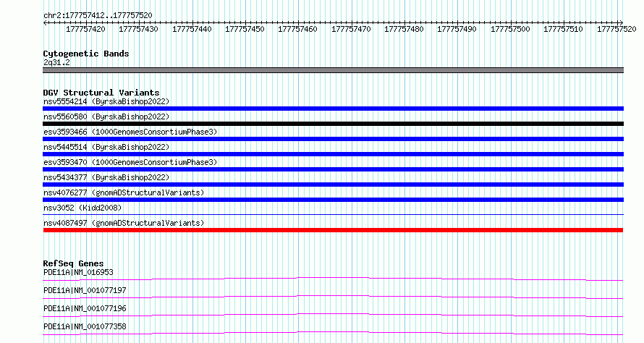644x343 pixels.
Task: Open variant label nsv5554214 (ByrskaBishop2022)
Action: 106,101
